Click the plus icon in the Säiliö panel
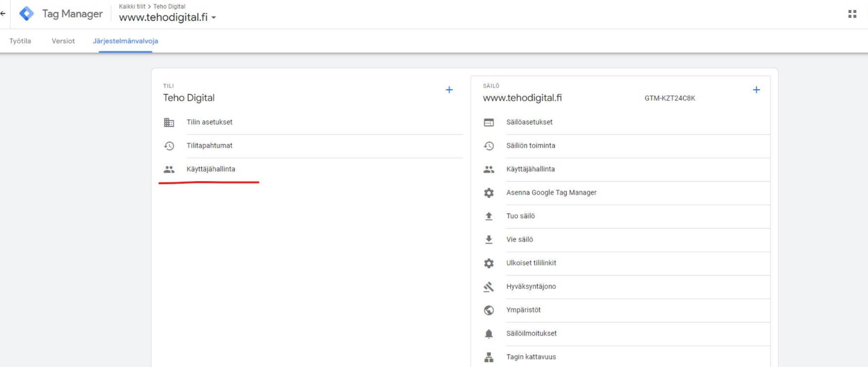The height and width of the screenshot is (367, 868). 756,90
